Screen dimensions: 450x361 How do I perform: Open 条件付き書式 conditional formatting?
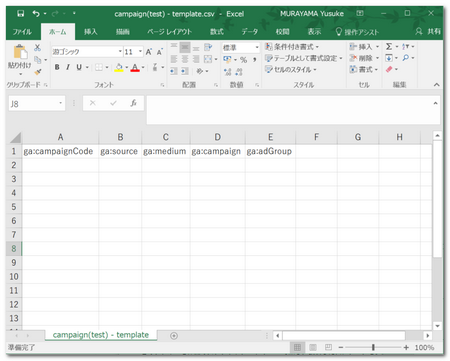[x=292, y=47]
